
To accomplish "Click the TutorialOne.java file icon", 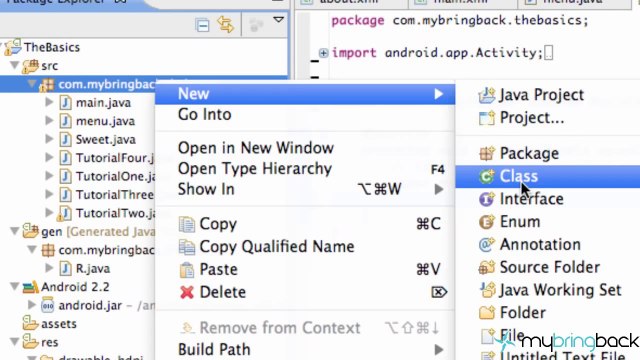I will [65, 176].
